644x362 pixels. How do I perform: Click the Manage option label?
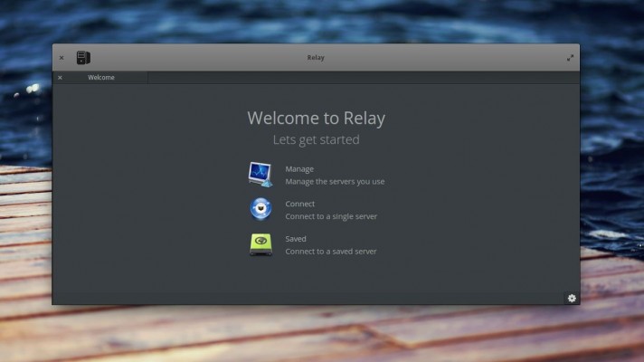tap(299, 169)
